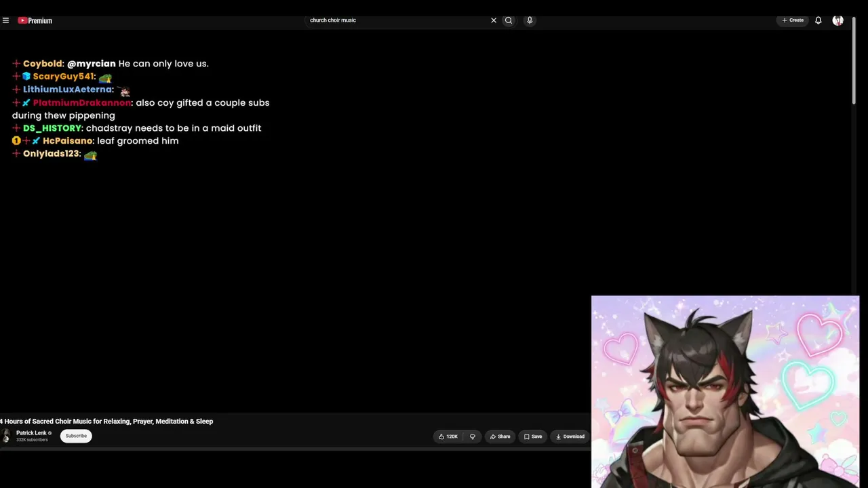
Task: Open the YouTube guide hamburger menu
Action: tap(5, 20)
